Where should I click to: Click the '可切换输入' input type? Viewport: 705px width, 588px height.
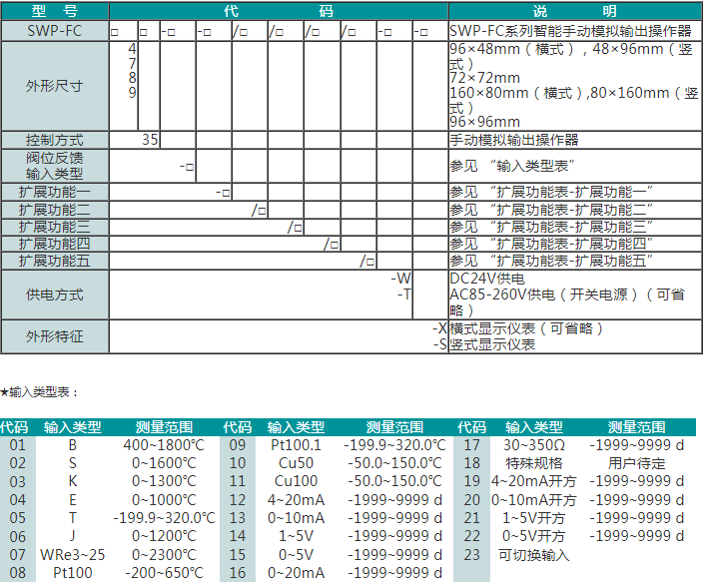(x=533, y=555)
